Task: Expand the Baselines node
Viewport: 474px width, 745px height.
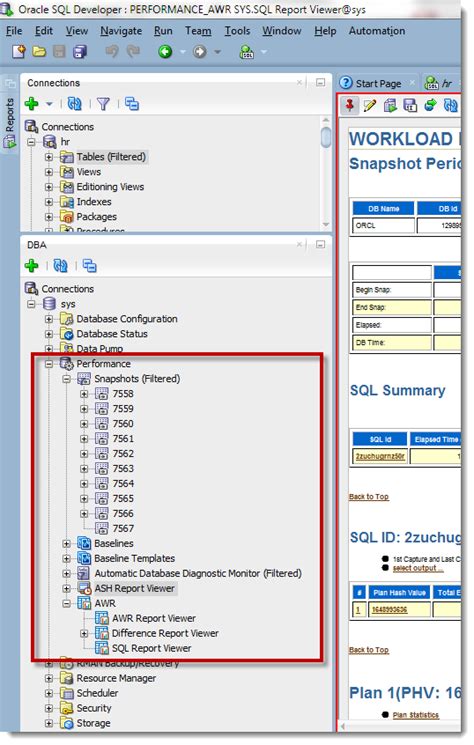Action: click(66, 544)
